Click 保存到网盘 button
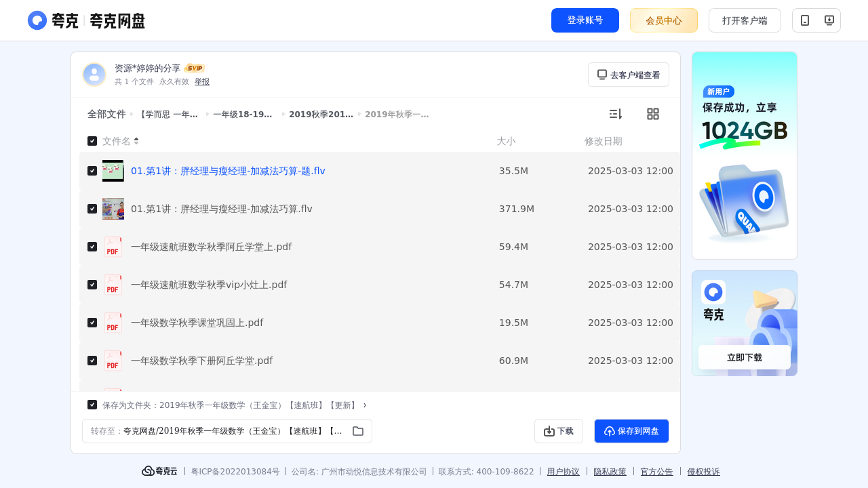 pos(631,431)
